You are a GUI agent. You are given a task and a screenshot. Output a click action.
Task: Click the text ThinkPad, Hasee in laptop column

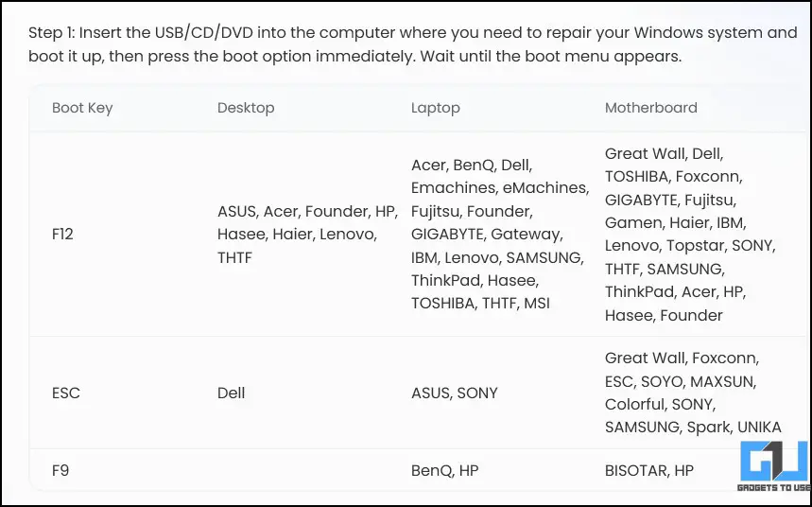[475, 280]
